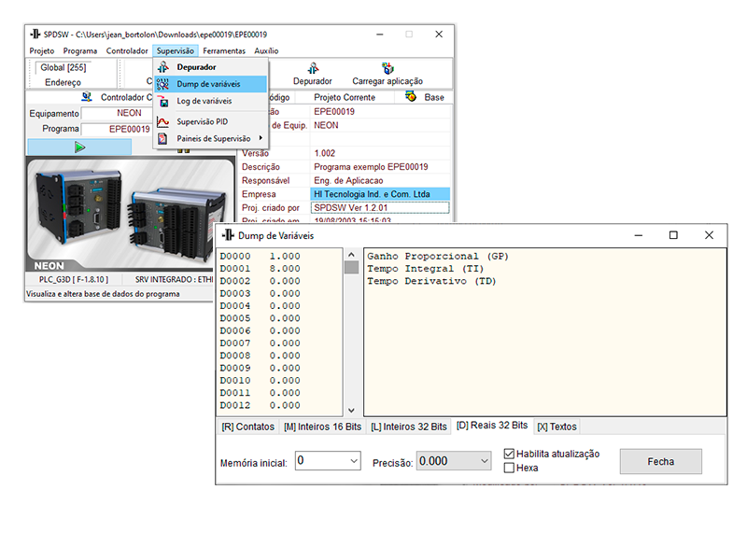Screen dimensions: 747x560
Task: Click the Tempo Derivativo (TD) description line
Action: (x=431, y=281)
